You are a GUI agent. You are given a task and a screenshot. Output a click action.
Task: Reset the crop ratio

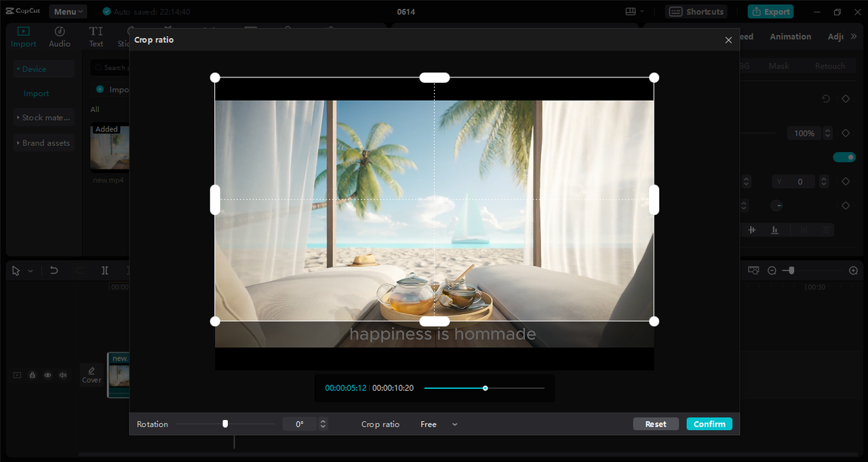click(655, 423)
